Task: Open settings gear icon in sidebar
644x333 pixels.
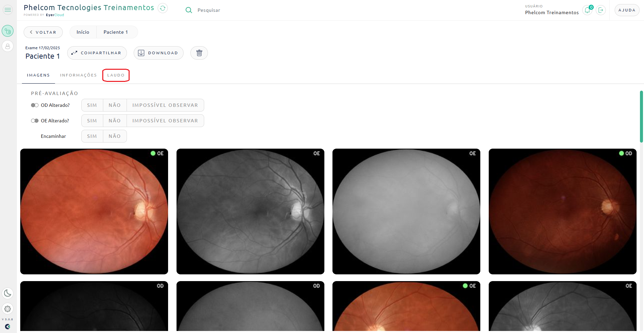Action: click(8, 309)
